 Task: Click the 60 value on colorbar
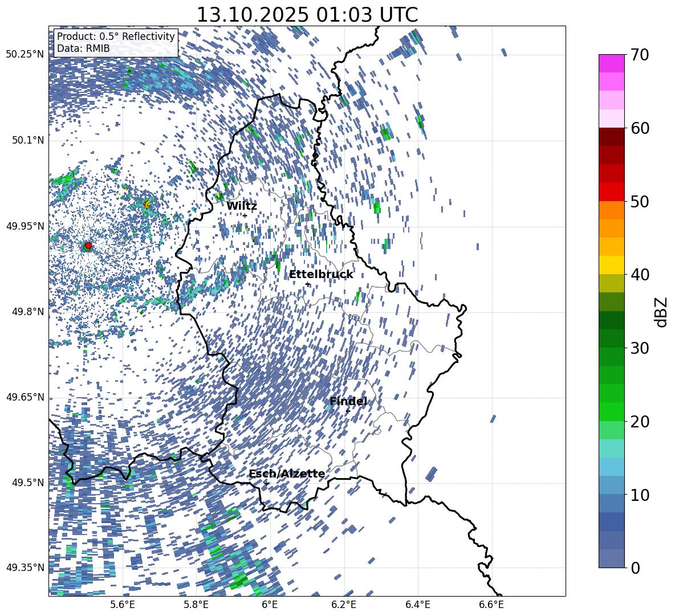click(x=640, y=128)
